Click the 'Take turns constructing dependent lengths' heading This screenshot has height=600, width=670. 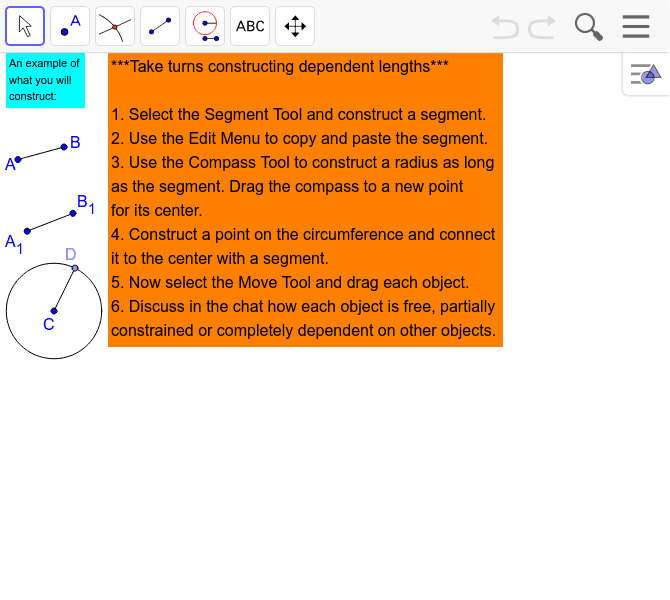[x=280, y=67]
